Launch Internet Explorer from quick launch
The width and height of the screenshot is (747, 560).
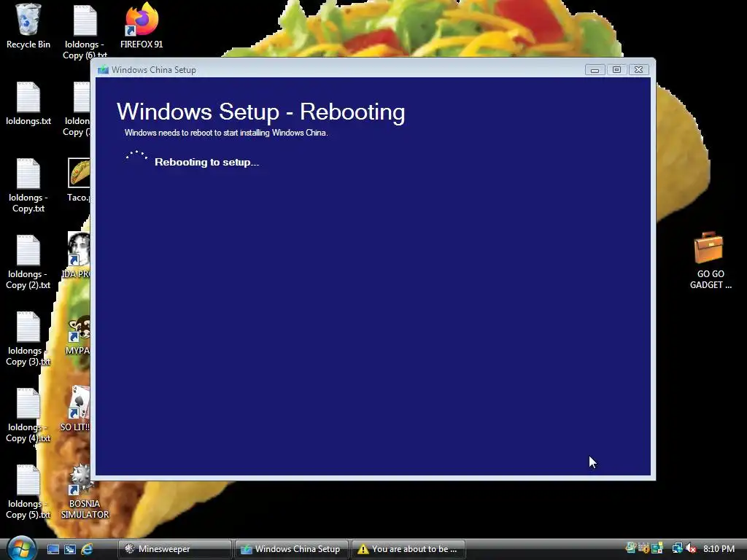[87, 549]
